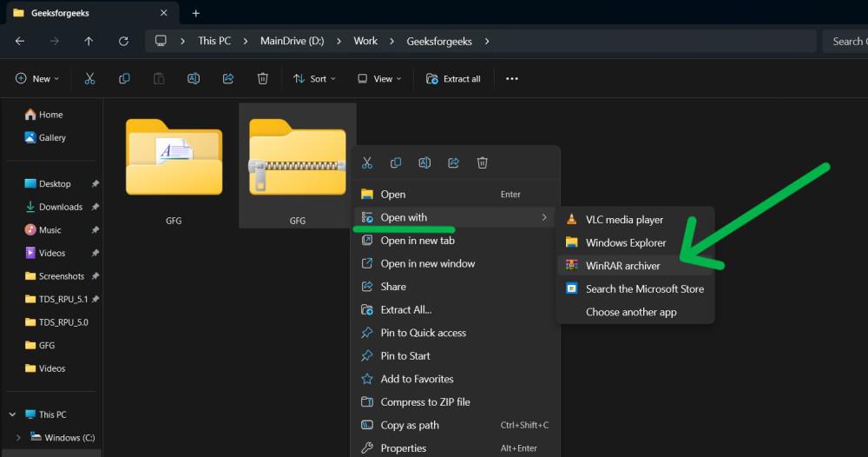Click This PC in the address bar
868x457 pixels.
tap(214, 41)
